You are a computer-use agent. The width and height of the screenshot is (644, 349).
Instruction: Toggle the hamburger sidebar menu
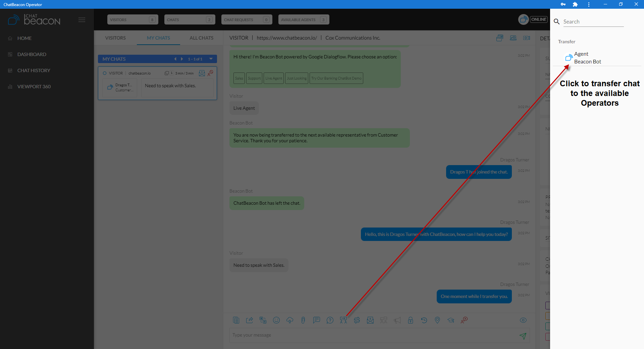point(82,20)
